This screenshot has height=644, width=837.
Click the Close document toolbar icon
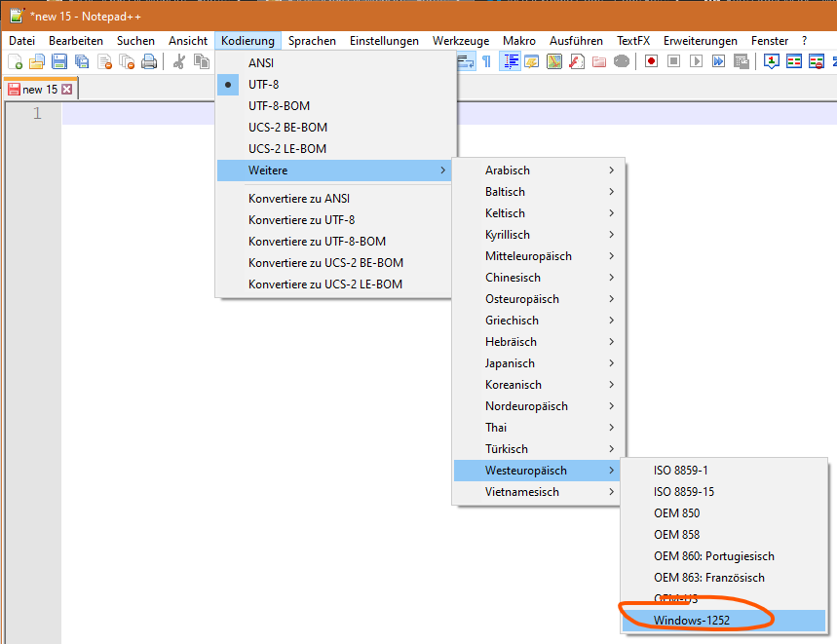(104, 62)
